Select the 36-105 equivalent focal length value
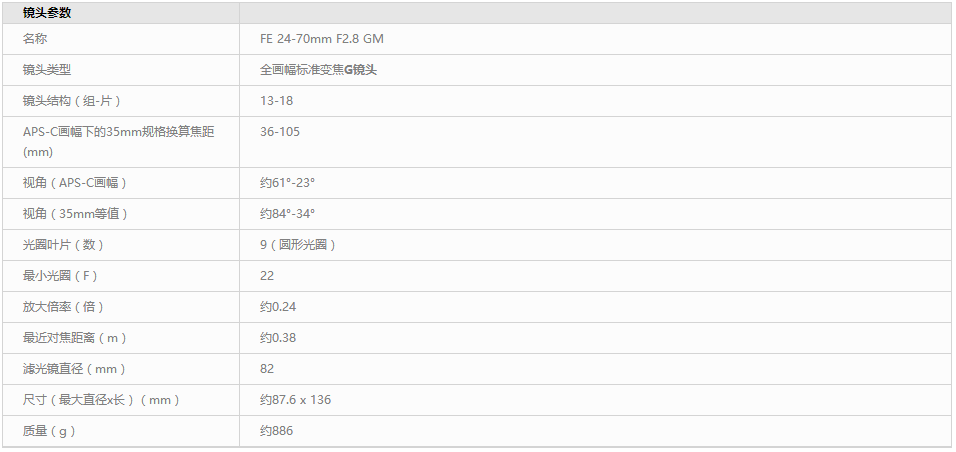The height and width of the screenshot is (452, 956). click(280, 132)
